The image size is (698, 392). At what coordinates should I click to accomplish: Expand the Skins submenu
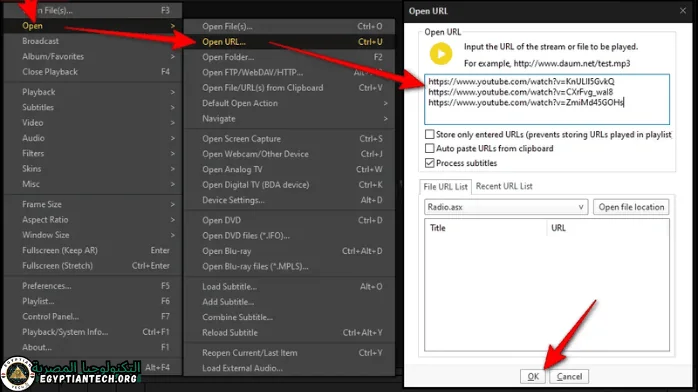173,169
